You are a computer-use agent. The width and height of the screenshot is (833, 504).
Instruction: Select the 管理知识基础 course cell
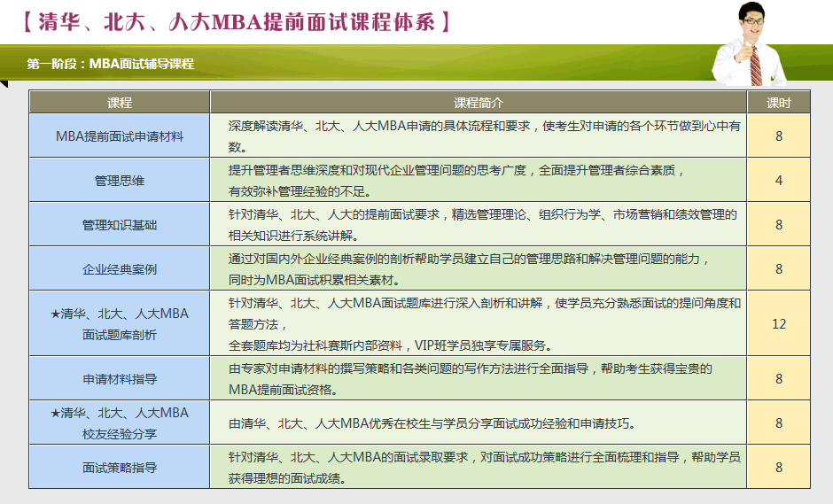120,225
